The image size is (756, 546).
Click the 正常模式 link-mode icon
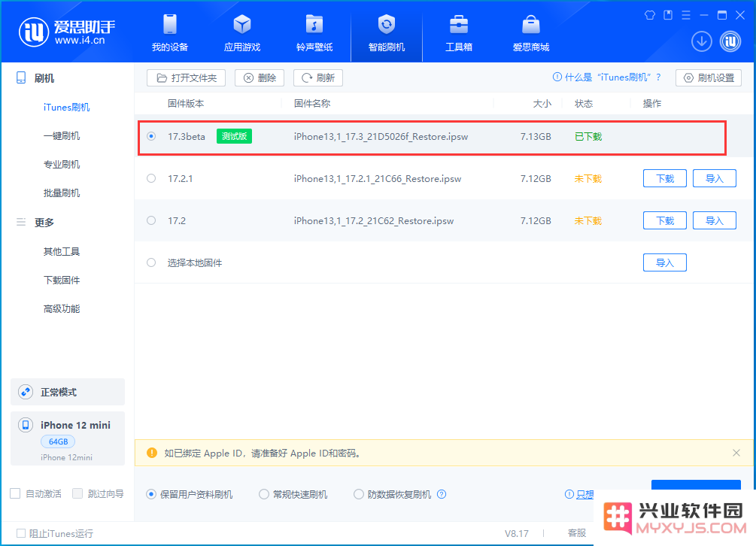[25, 392]
